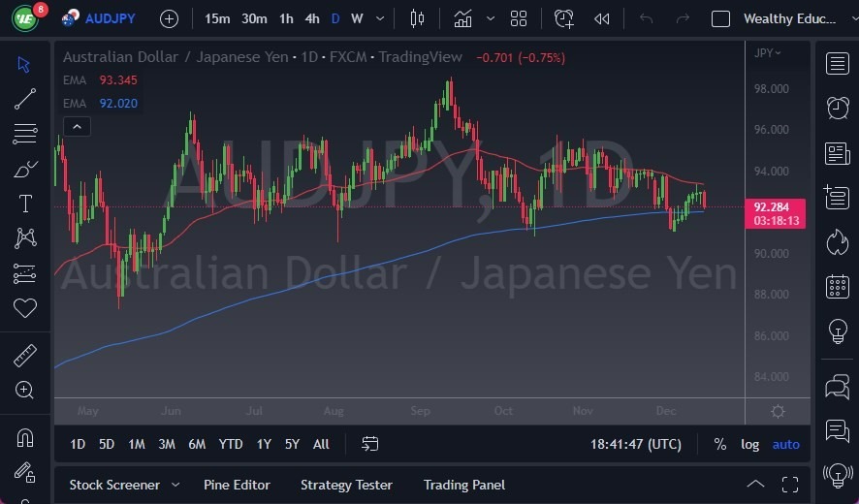Open the Trading Panel tab
The width and height of the screenshot is (859, 504).
click(x=464, y=485)
